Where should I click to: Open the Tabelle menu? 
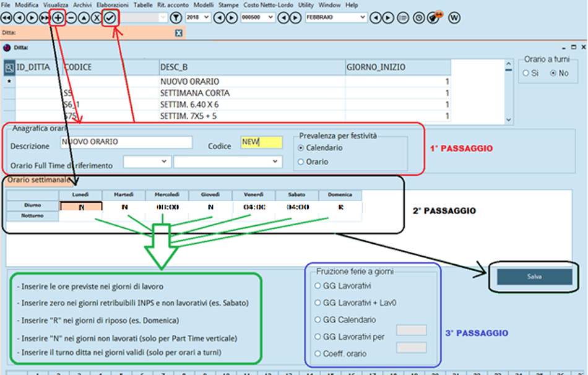click(x=143, y=5)
